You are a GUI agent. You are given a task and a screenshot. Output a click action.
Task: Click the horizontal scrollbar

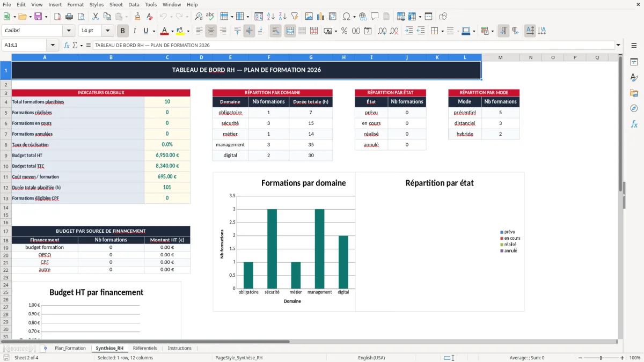click(145, 342)
